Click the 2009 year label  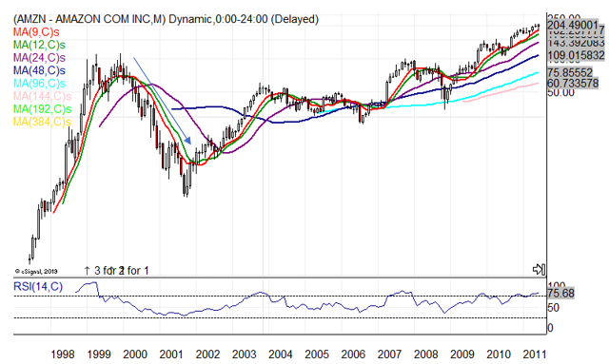[462, 354]
